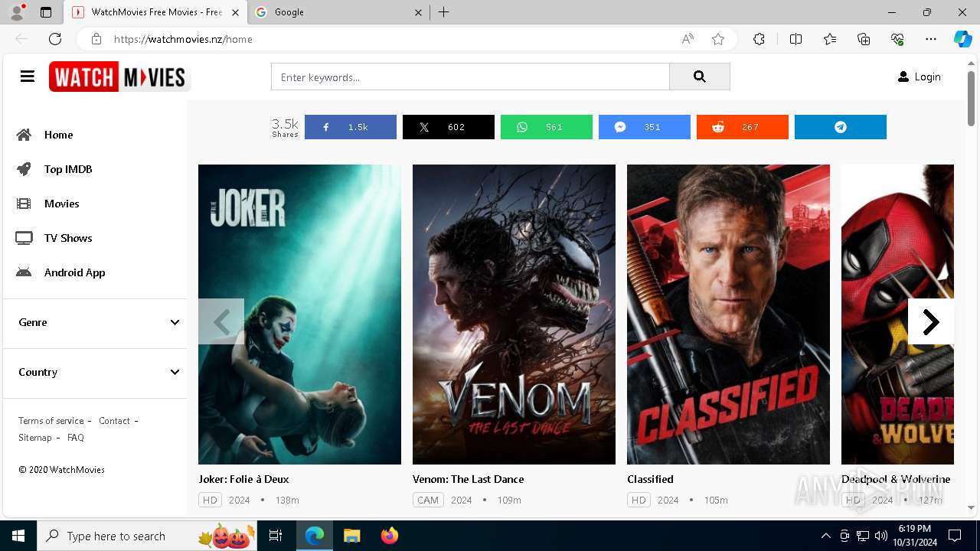Open new tab plus button
Viewport: 980px width, 551px height.
(444, 12)
